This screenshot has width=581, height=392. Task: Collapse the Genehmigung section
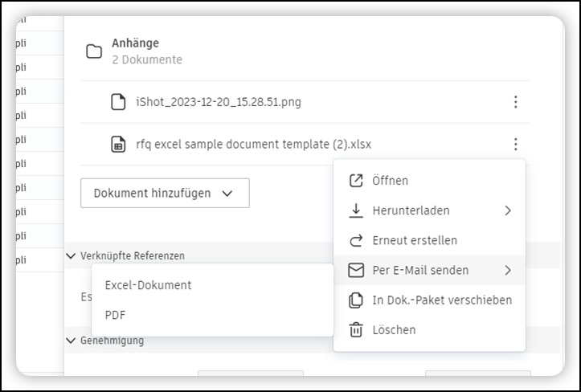tap(71, 341)
